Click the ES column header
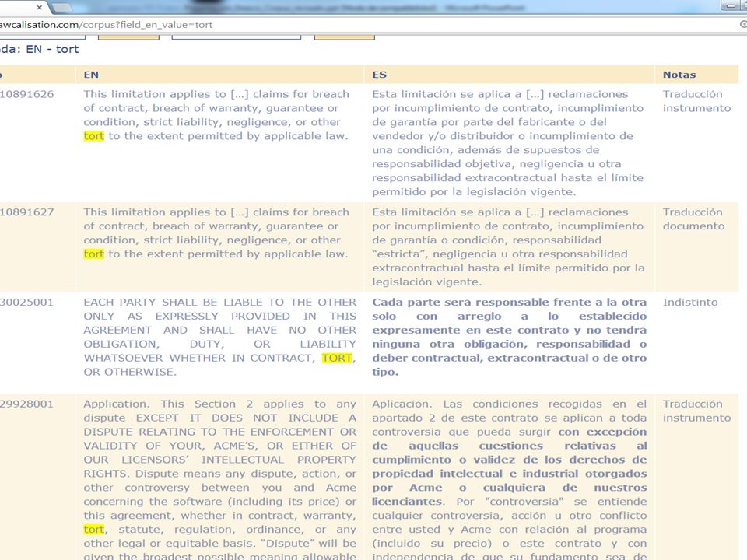747x560 pixels. tap(509, 75)
